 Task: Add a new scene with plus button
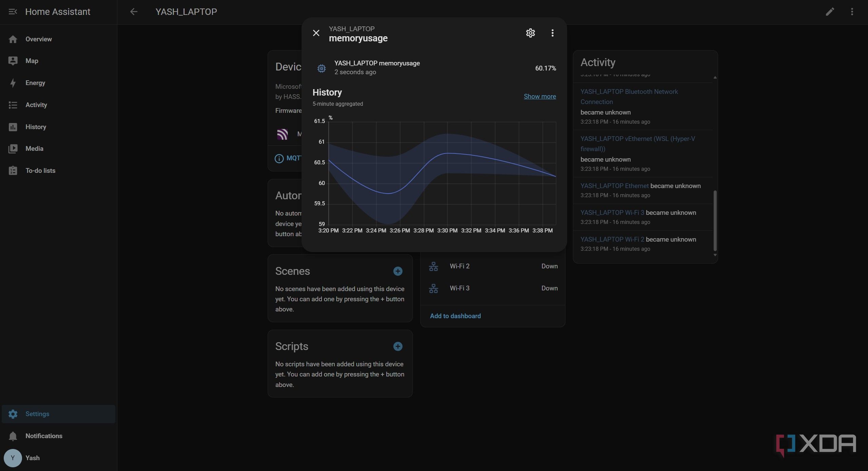click(x=398, y=271)
